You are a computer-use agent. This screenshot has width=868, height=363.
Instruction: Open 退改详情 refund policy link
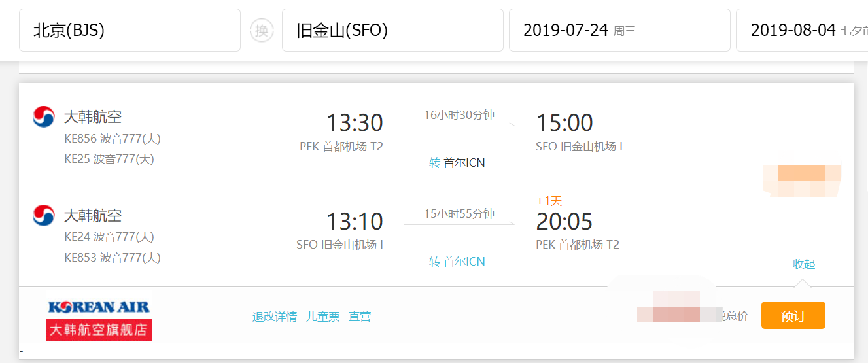(x=275, y=317)
